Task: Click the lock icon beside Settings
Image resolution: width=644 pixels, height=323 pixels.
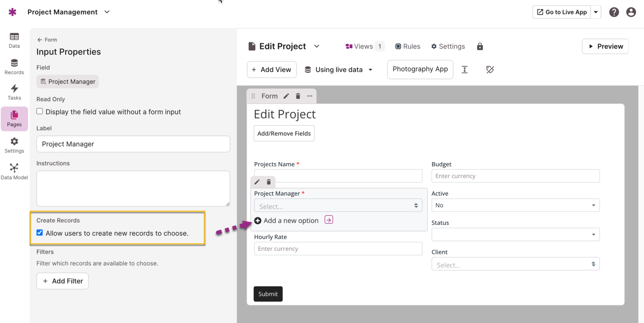Action: 480,46
